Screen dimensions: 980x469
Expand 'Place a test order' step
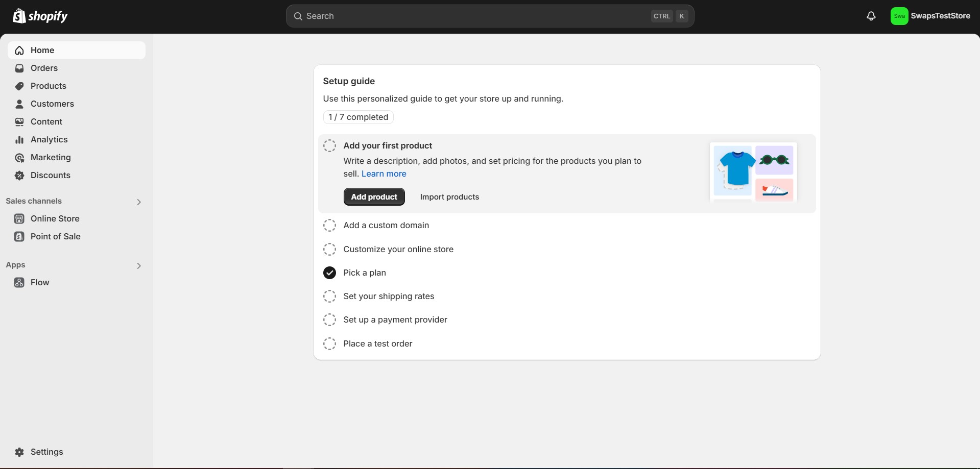pyautogui.click(x=378, y=343)
